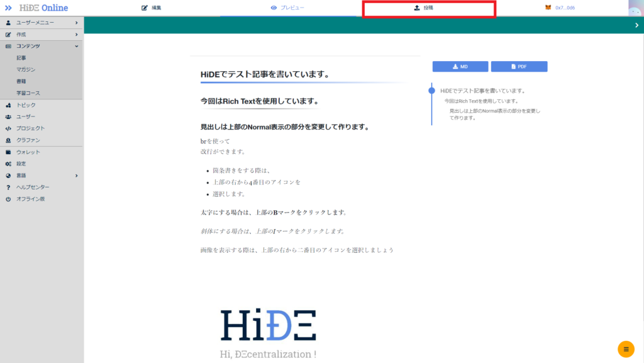Open the profile avatar in top corner
This screenshot has height=363, width=644.
pos(635,8)
